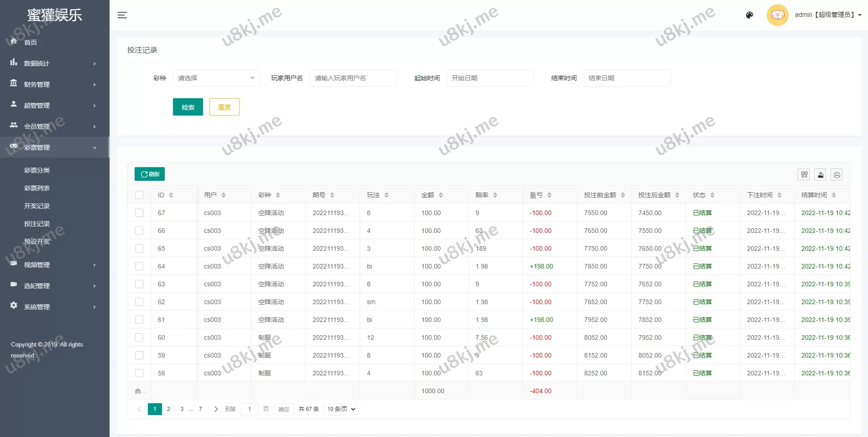The width and height of the screenshot is (868, 437).
Task: Collapse sidebar with the hamburger menu icon
Action: point(122,15)
